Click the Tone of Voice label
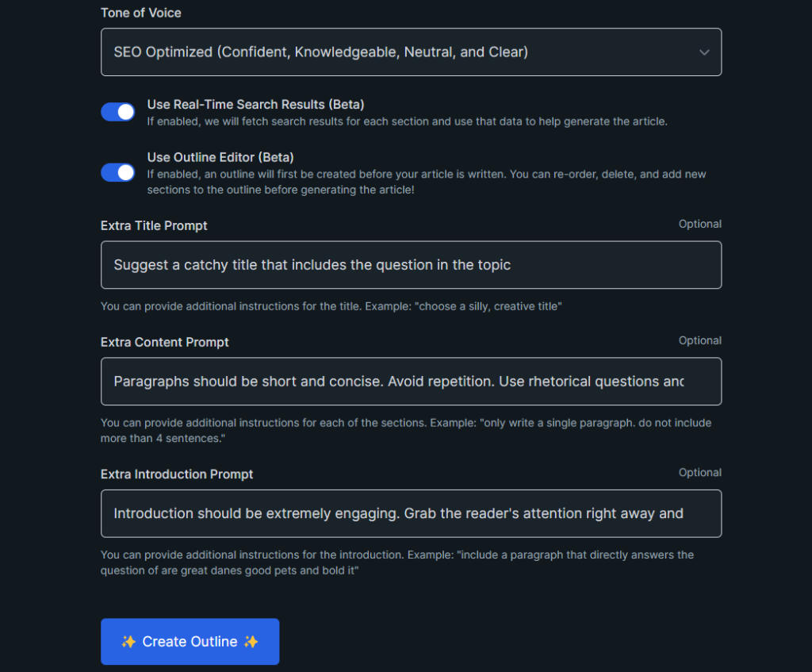The width and height of the screenshot is (812, 672). click(x=141, y=13)
